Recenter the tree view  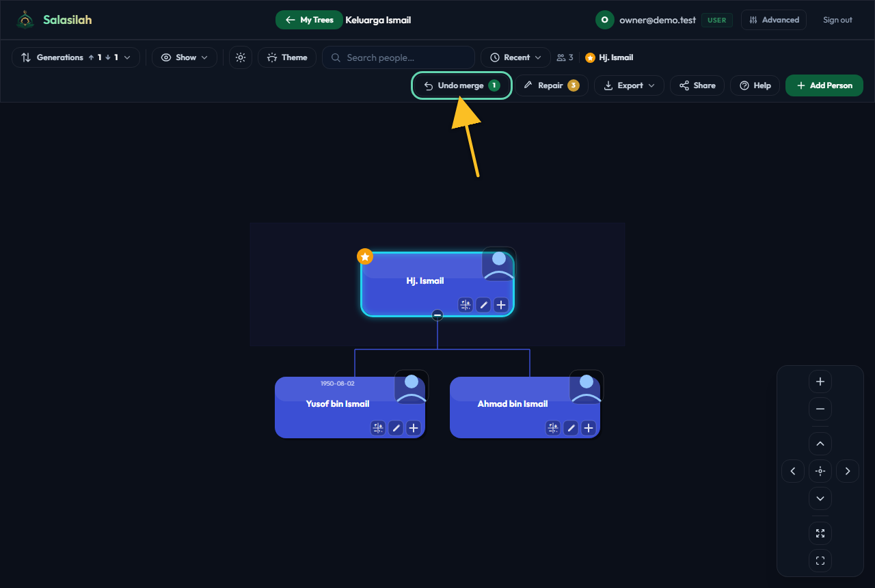click(820, 471)
